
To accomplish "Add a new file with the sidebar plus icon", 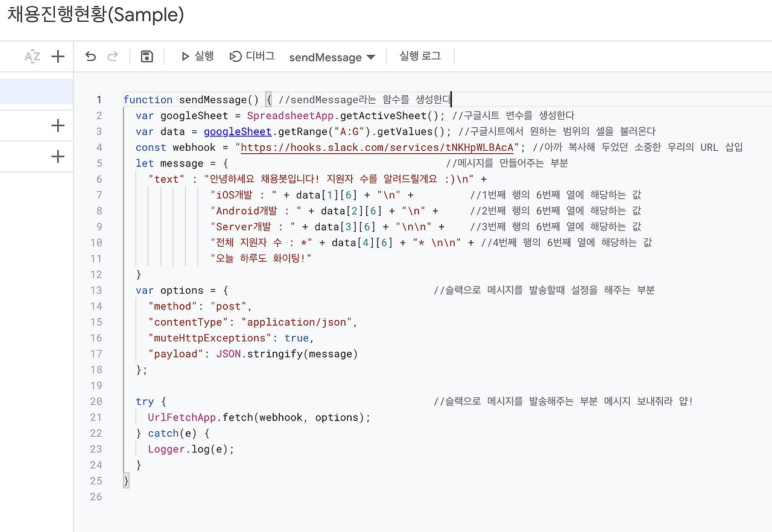I will pos(57,56).
